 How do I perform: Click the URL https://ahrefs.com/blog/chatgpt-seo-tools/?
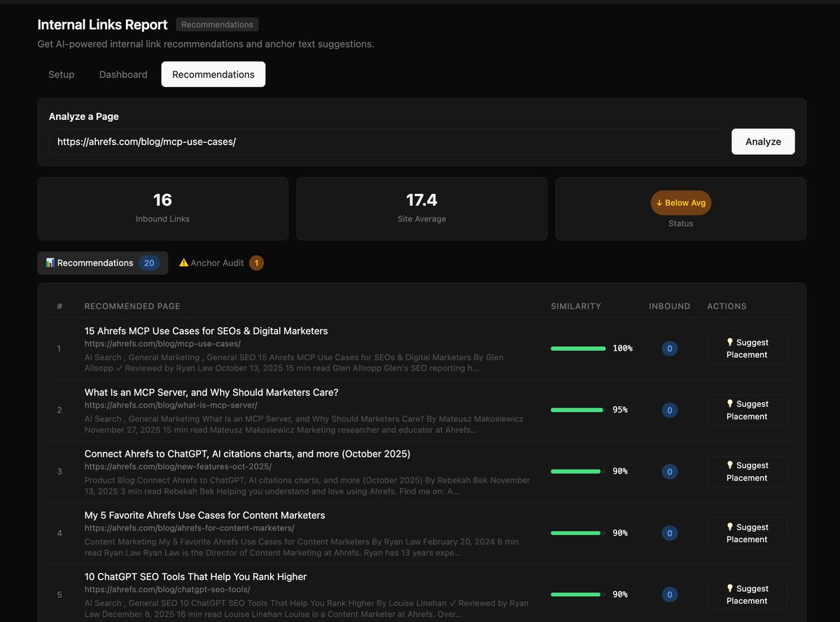[x=167, y=590]
